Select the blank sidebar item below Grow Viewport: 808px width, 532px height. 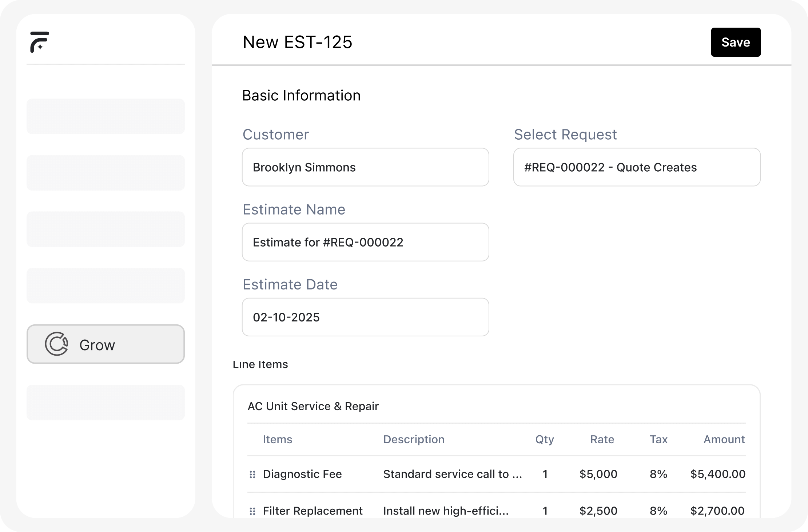click(x=106, y=403)
